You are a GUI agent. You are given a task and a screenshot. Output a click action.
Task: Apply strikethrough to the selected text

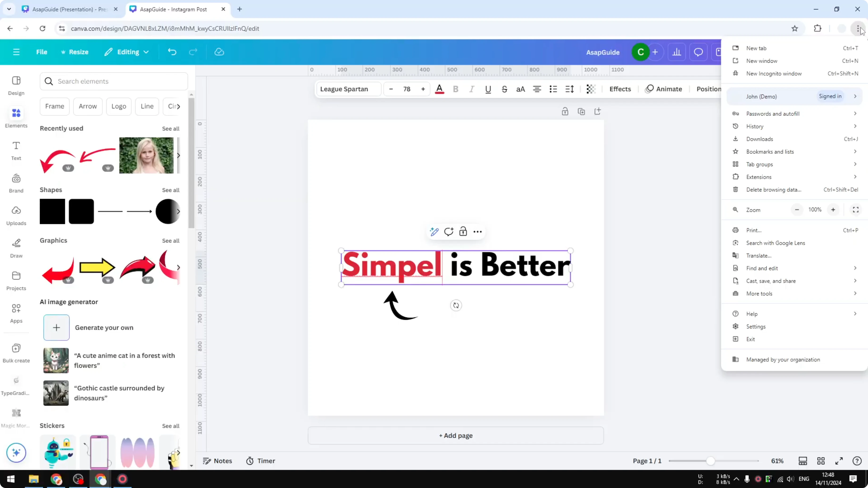pos(505,89)
